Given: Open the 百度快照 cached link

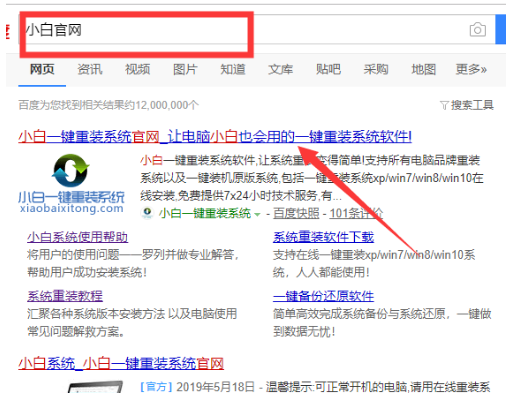Looking at the screenshot, I should pyautogui.click(x=296, y=213).
